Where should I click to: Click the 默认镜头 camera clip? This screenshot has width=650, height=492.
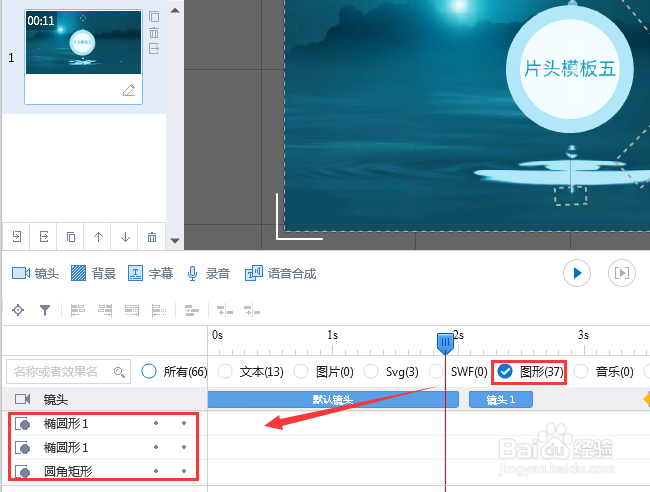tap(333, 400)
